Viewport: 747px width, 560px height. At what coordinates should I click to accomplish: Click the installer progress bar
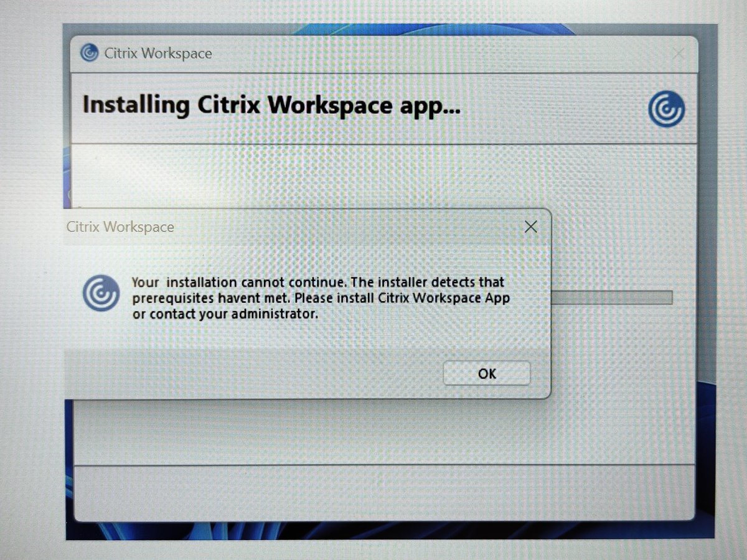[x=611, y=297]
